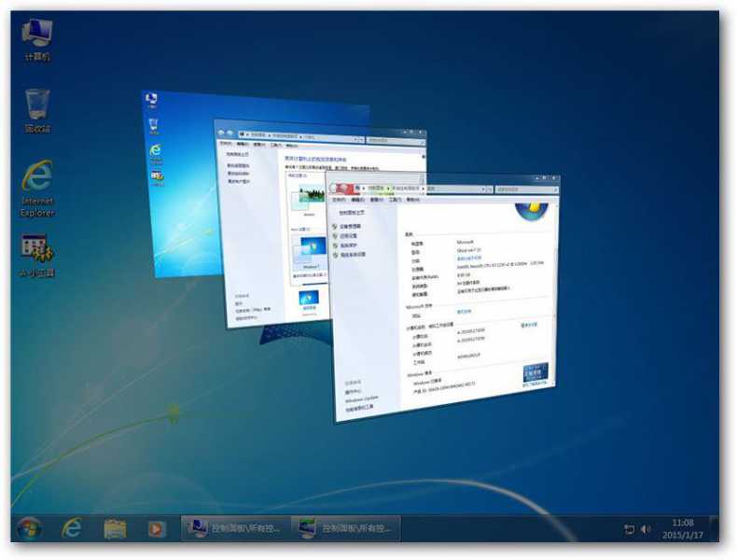Open the volume speaker tray icon
The image size is (737, 560).
click(646, 529)
